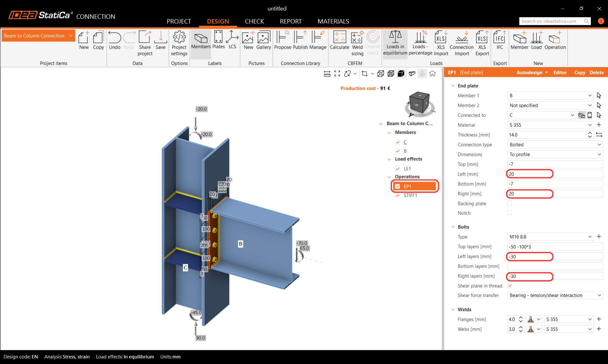Toggle visibility of member B

(398, 151)
